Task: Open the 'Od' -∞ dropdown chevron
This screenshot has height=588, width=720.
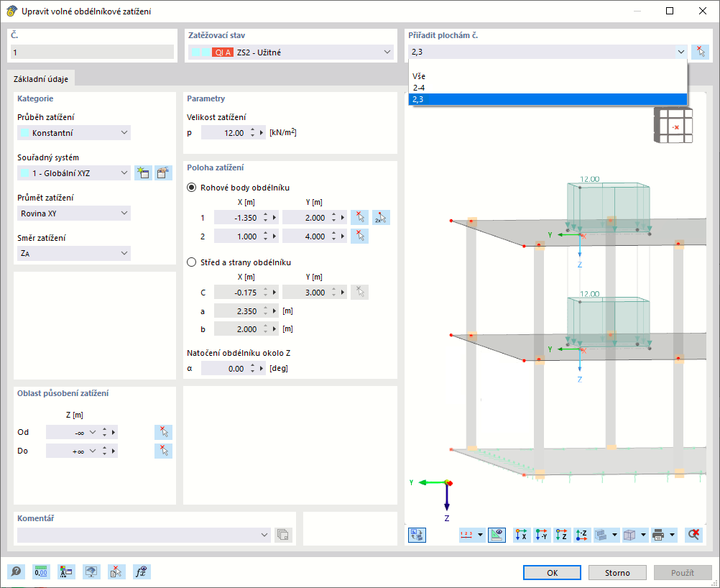Action: pyautogui.click(x=92, y=432)
